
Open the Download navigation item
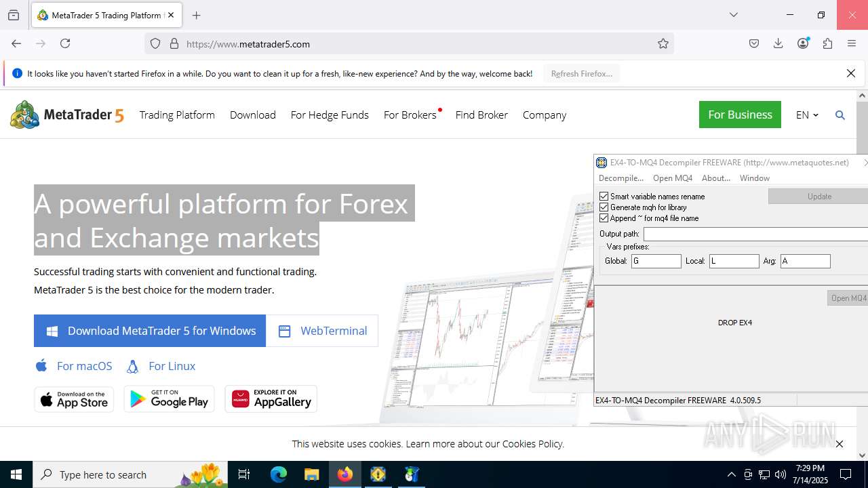point(253,115)
